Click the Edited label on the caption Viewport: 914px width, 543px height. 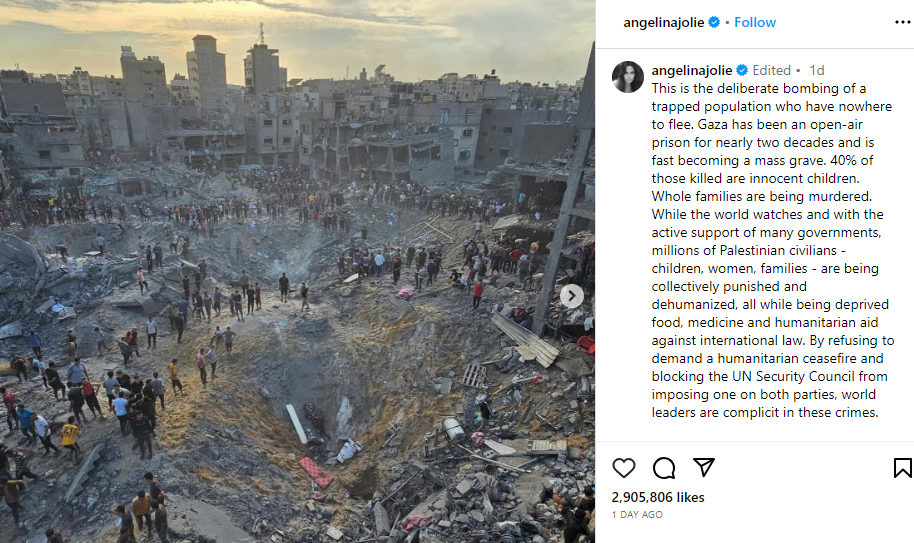pyautogui.click(x=771, y=70)
